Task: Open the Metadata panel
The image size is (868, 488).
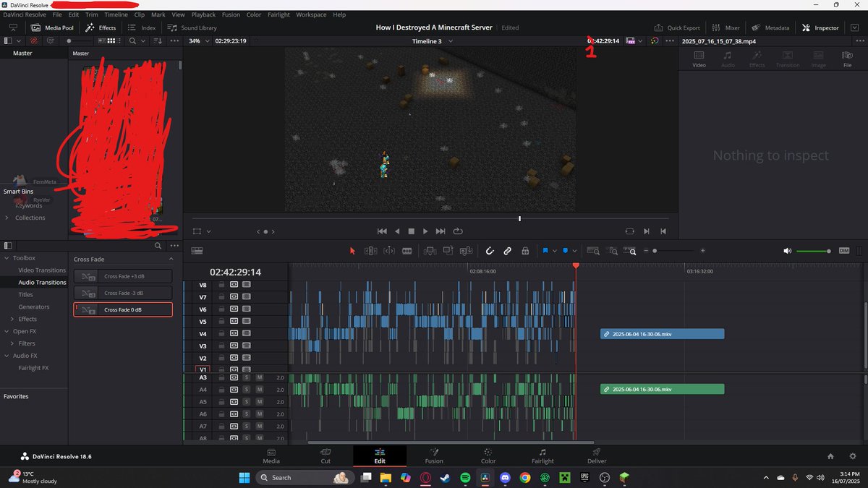Action: tap(770, 27)
